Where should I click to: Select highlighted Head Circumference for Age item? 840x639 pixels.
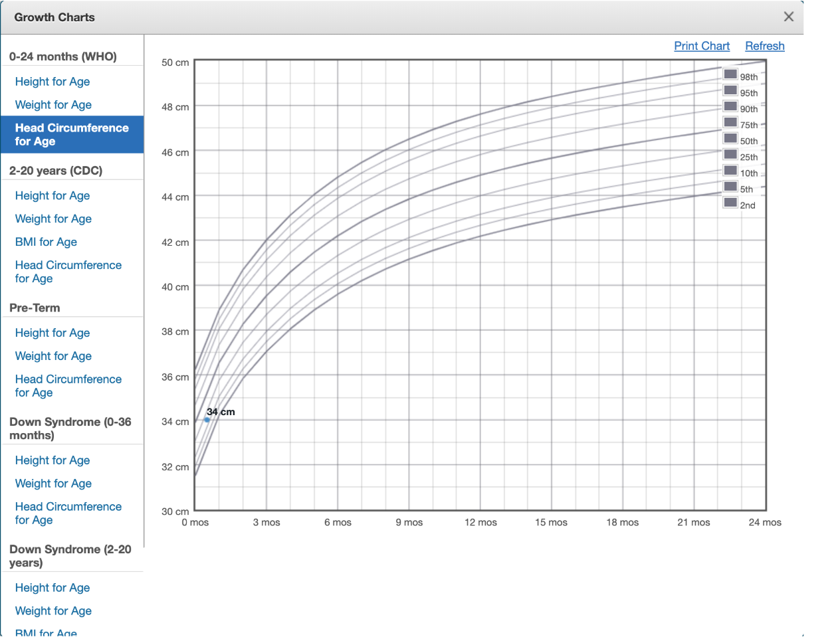(72, 134)
